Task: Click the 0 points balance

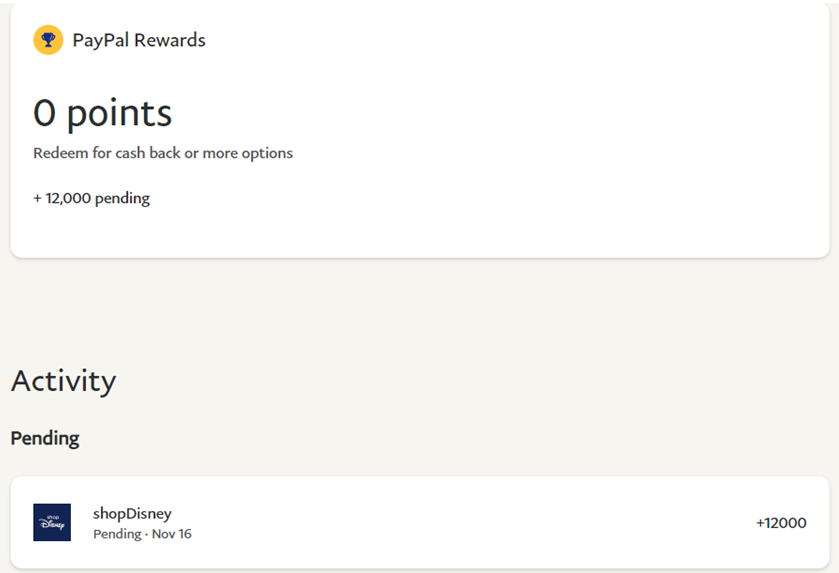Action: point(102,113)
